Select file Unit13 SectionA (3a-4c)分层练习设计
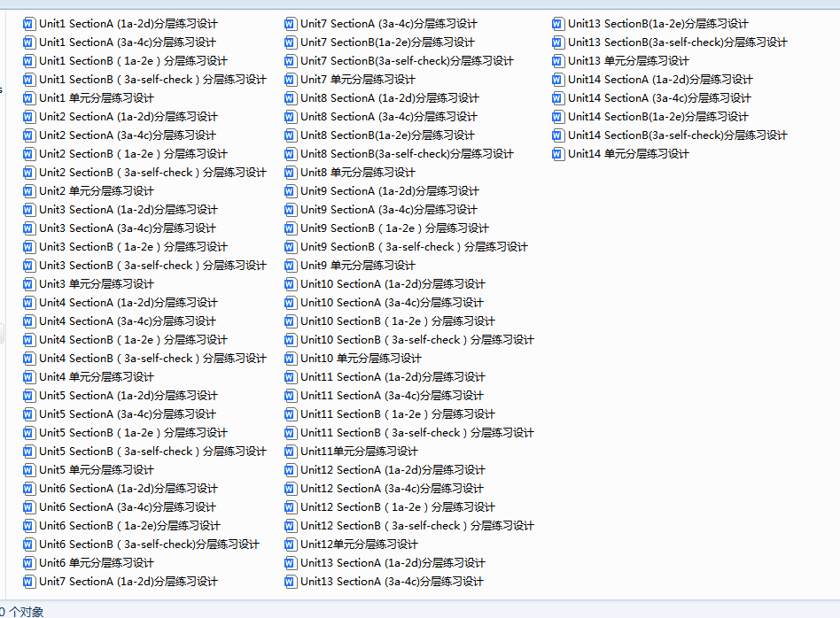This screenshot has height=618, width=840. tap(392, 582)
